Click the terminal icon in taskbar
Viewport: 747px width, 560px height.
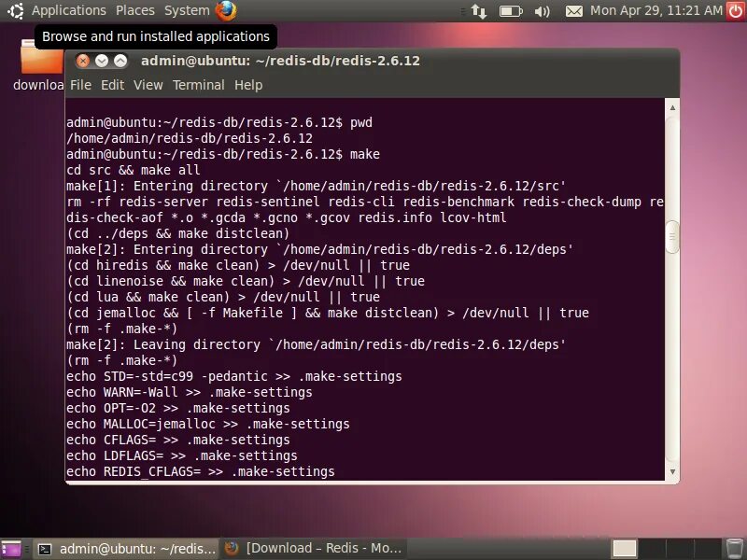[45, 549]
